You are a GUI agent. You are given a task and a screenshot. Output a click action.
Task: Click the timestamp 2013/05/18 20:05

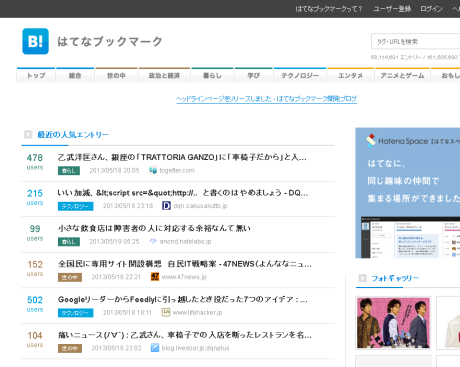point(114,170)
